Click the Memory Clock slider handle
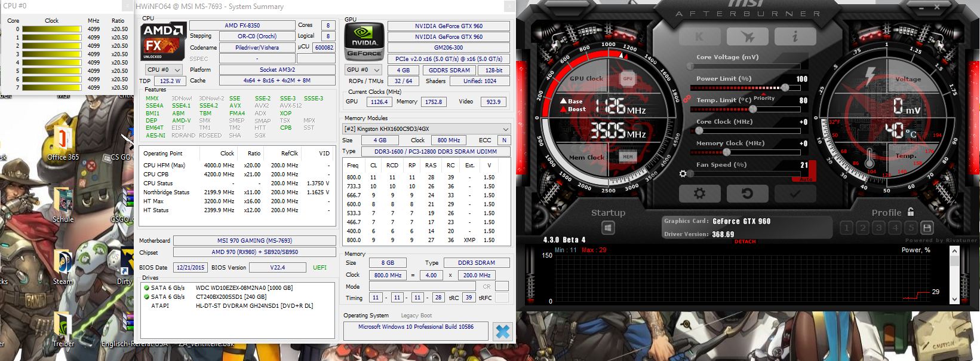This screenshot has width=980, height=361. pyautogui.click(x=726, y=152)
